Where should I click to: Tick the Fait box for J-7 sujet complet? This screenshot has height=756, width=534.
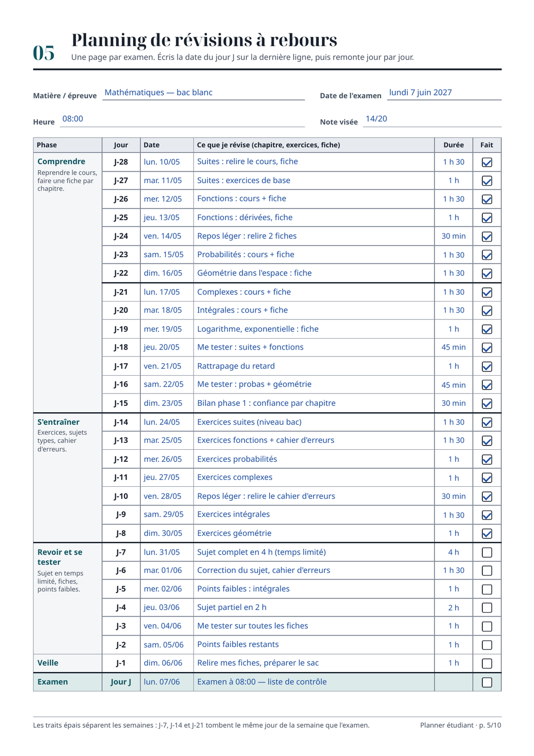click(x=487, y=553)
